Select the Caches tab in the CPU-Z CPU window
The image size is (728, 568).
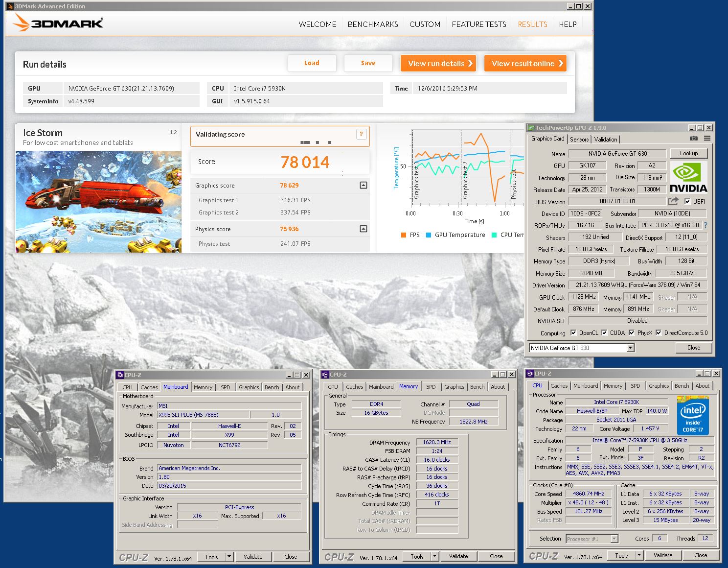pyautogui.click(x=559, y=386)
